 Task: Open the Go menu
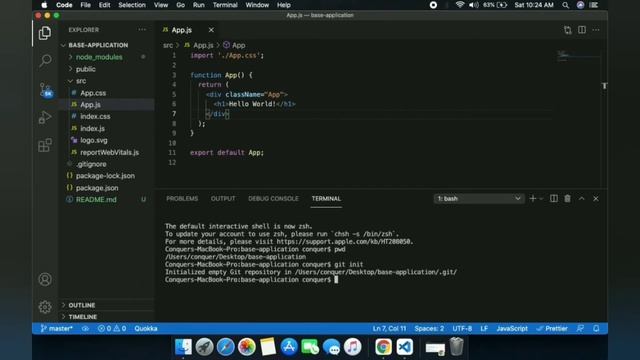[180, 5]
